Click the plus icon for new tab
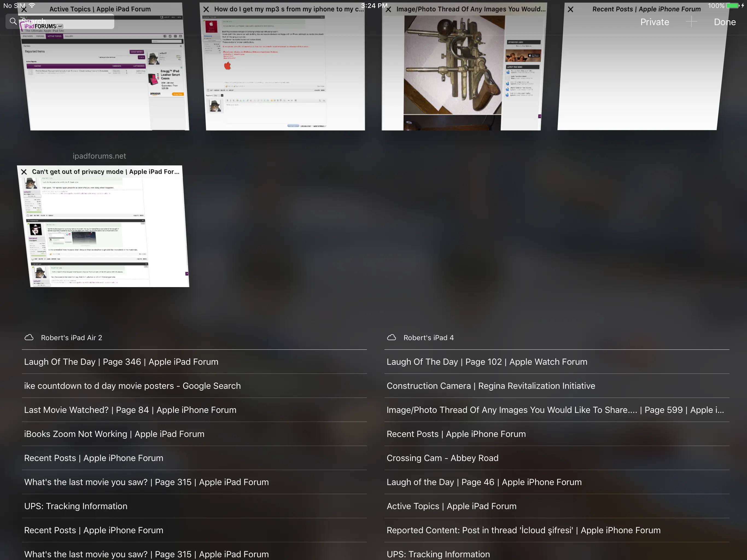The width and height of the screenshot is (747, 560). point(691,22)
